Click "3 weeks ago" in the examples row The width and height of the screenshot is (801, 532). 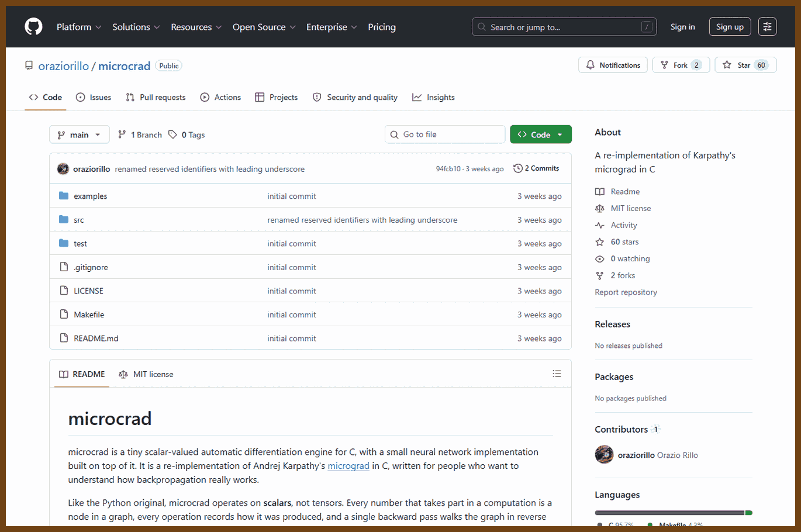539,196
